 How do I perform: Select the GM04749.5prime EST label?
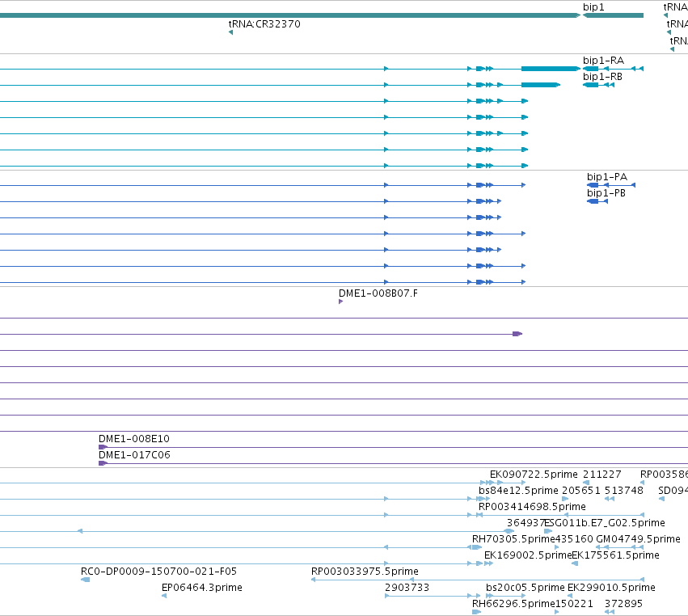click(638, 538)
